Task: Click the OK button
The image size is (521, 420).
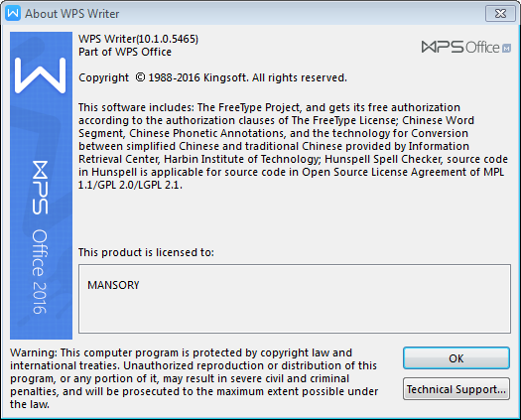Action: [456, 358]
